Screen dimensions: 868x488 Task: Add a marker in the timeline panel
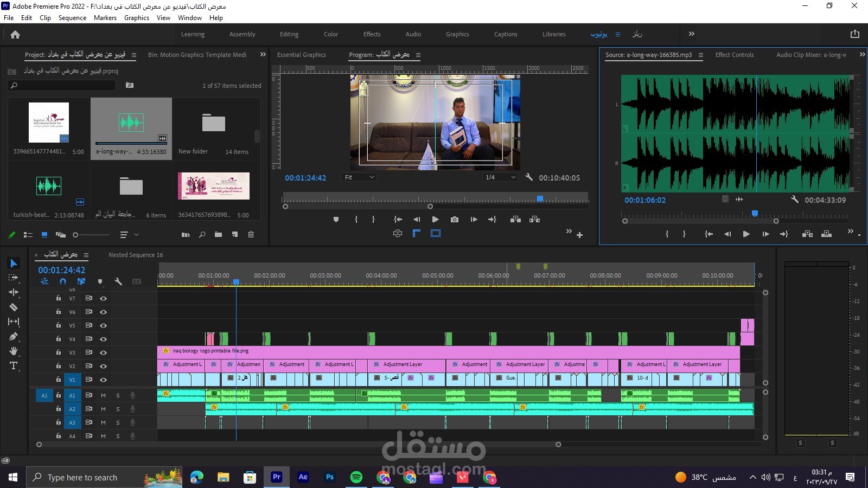tap(100, 281)
